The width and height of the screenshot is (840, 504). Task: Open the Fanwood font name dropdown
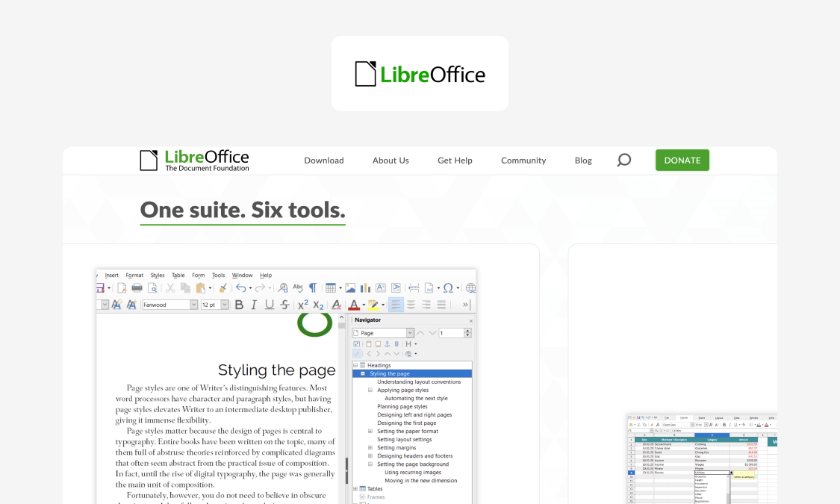pos(193,305)
